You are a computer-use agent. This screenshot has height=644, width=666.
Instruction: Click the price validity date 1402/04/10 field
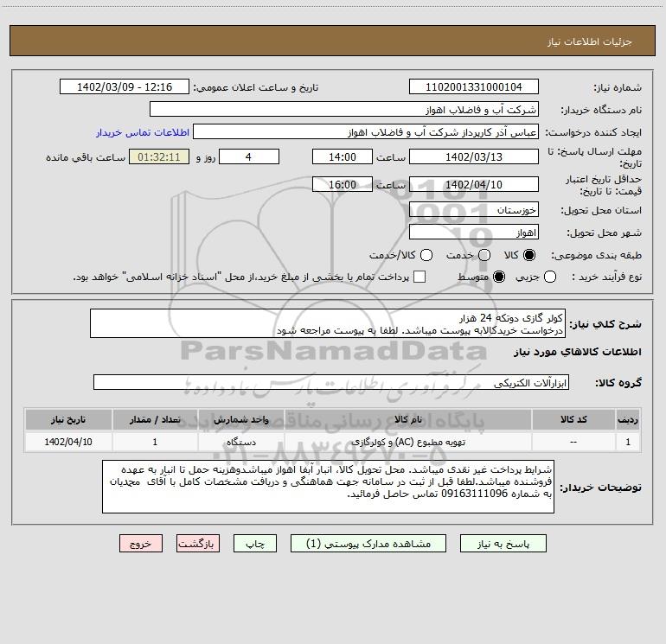pyautogui.click(x=474, y=184)
